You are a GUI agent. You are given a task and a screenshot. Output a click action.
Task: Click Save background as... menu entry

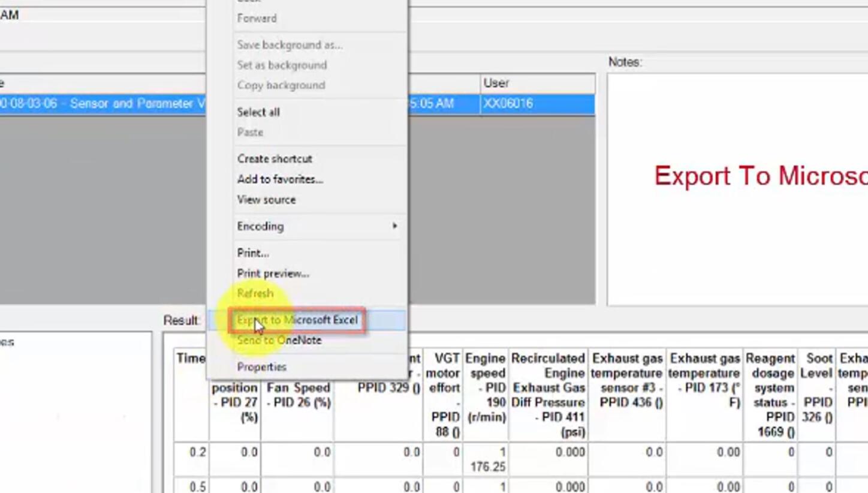(290, 45)
